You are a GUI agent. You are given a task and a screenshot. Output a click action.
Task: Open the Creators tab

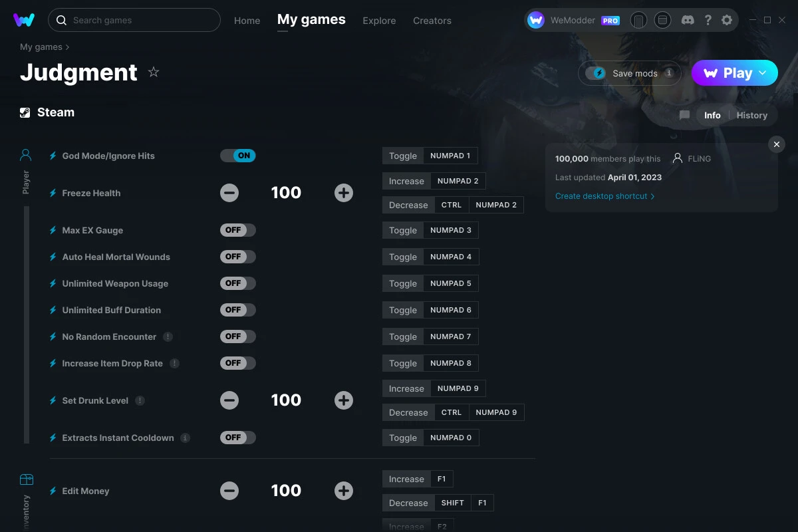pos(432,21)
